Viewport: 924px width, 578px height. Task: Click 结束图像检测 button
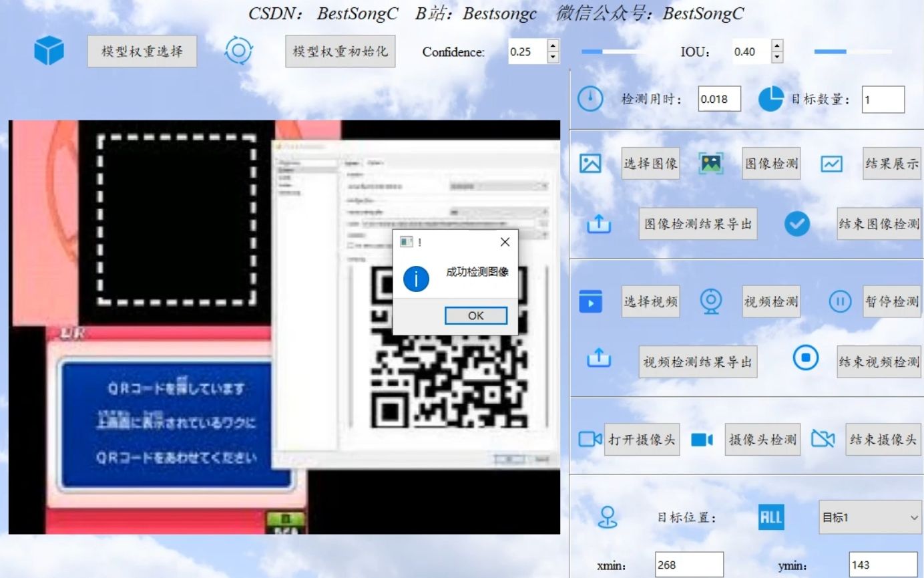pos(879,224)
